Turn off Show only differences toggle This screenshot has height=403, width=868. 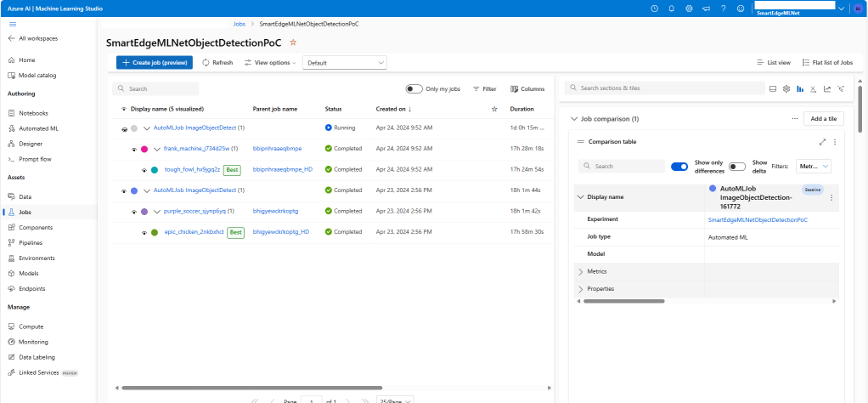tap(679, 167)
